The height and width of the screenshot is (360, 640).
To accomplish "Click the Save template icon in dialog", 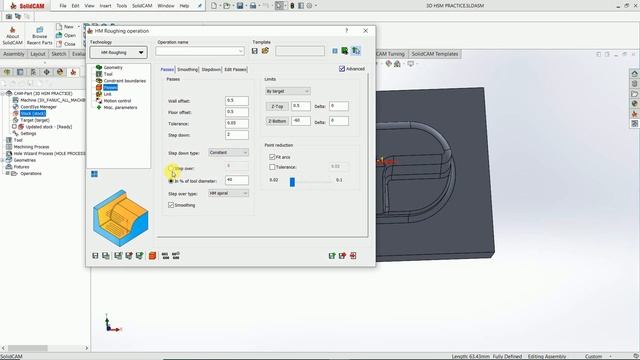I will point(255,51).
